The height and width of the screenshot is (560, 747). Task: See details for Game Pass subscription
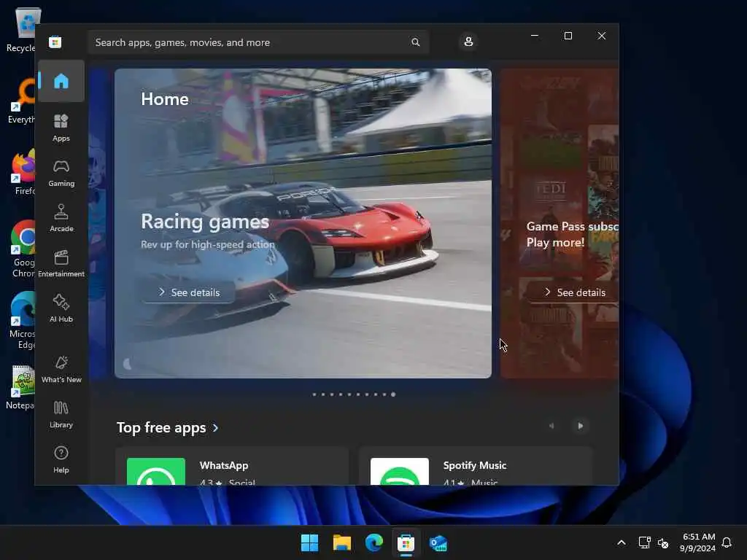[575, 292]
